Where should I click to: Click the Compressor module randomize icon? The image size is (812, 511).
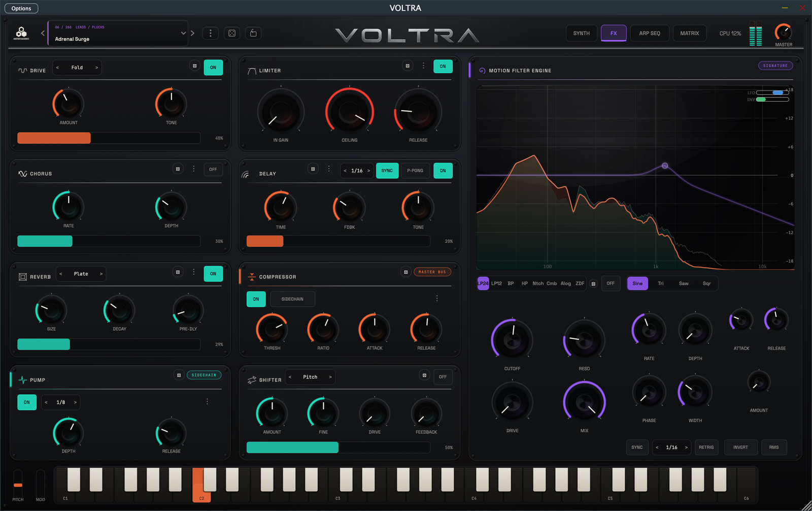coord(405,272)
